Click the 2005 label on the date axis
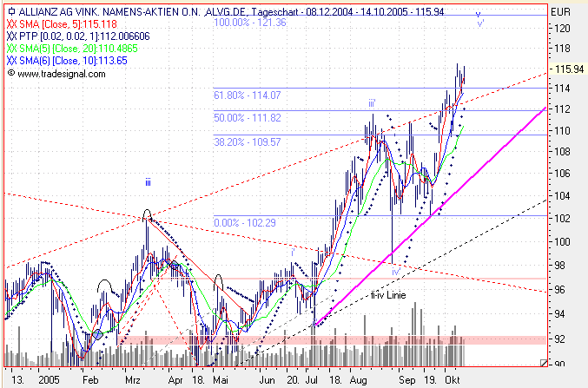The width and height of the screenshot is (588, 388). pyautogui.click(x=49, y=379)
